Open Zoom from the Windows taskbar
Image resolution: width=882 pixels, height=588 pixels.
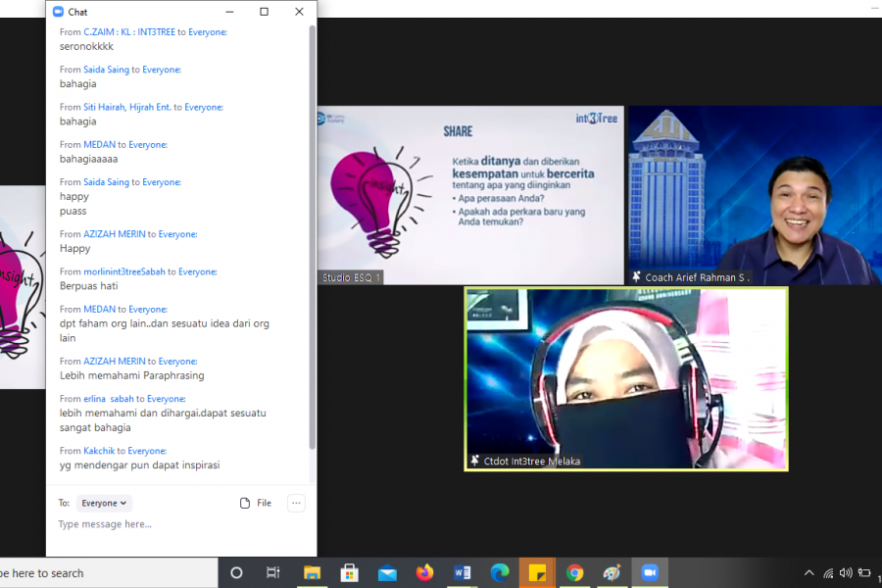649,573
